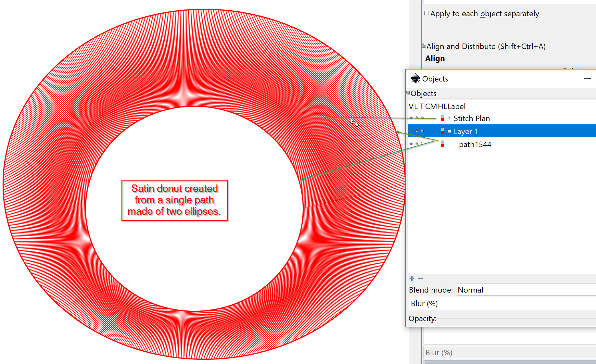Click the add layer plus icon

[x=412, y=278]
